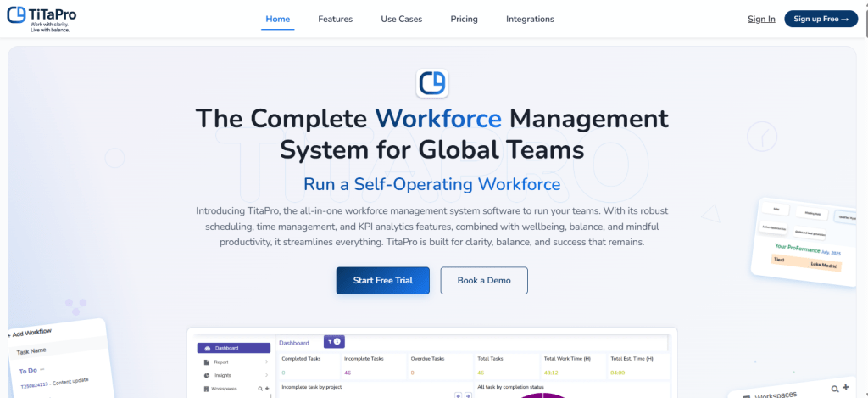This screenshot has height=398, width=868.
Task: Click the Insights pie chart icon
Action: click(x=206, y=375)
